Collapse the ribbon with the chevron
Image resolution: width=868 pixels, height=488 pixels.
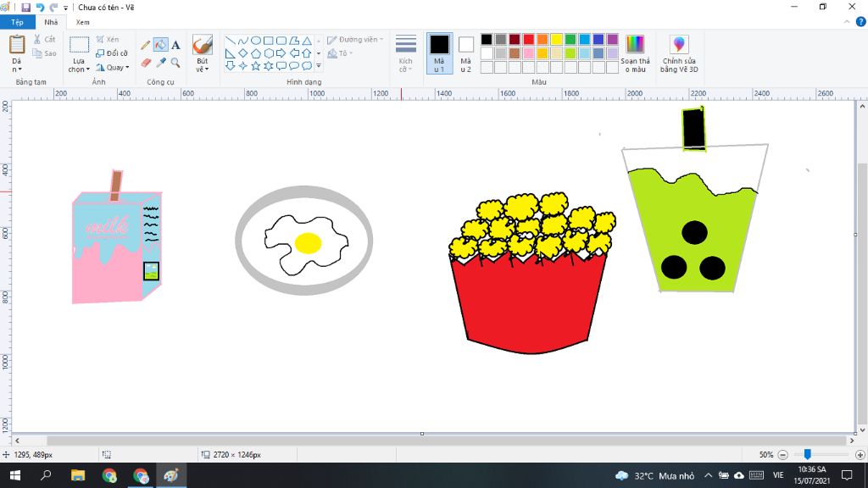point(847,22)
